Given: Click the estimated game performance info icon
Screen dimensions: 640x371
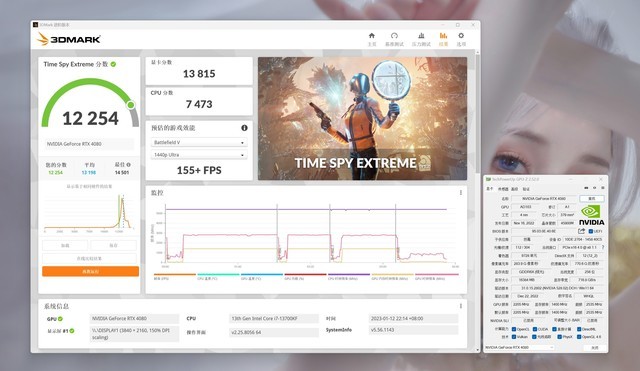Looking at the screenshot, I should (244, 128).
